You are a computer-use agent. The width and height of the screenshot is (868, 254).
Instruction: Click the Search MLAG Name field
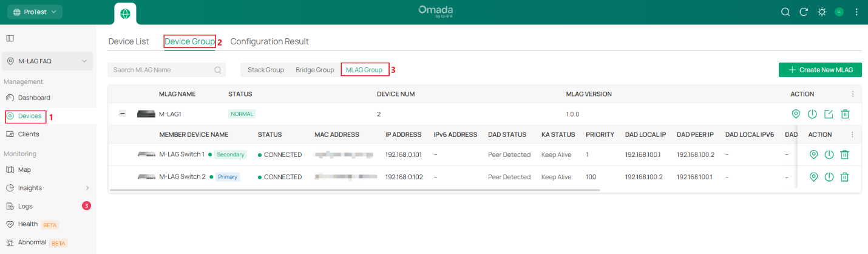point(162,70)
